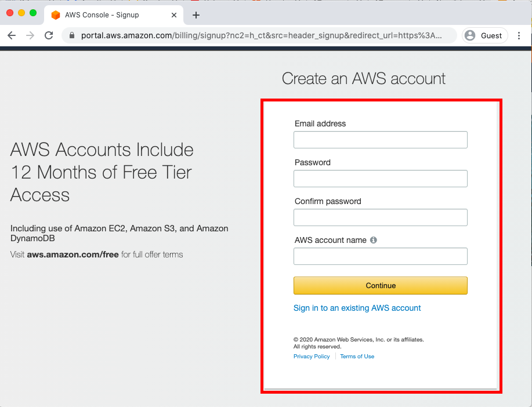The height and width of the screenshot is (407, 532).
Task: Open the Guest profile menu
Action: [x=484, y=35]
